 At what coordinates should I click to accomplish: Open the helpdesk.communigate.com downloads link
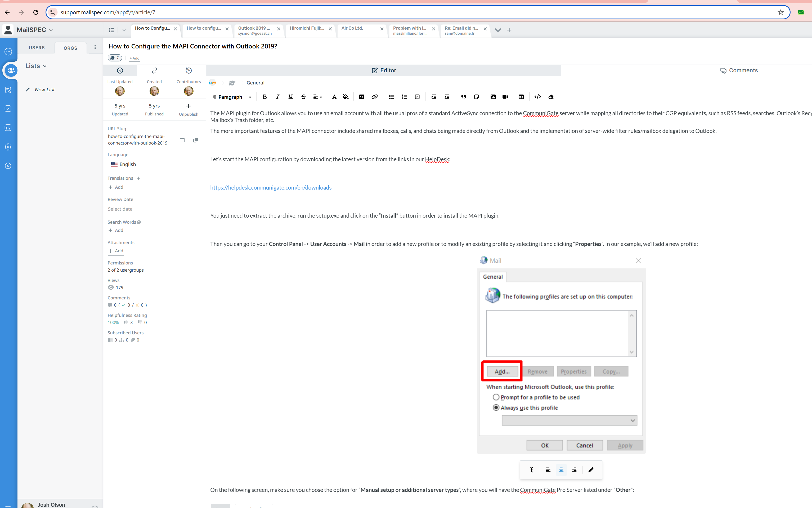tap(271, 187)
